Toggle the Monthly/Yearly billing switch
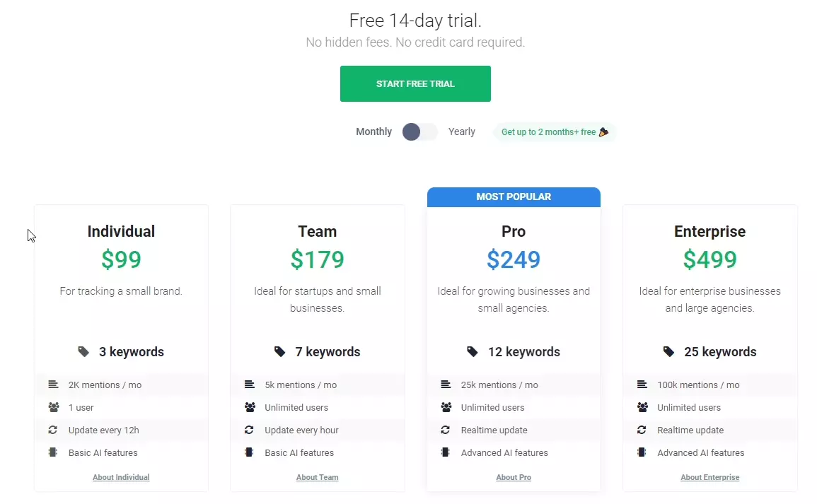The height and width of the screenshot is (504, 817). (x=420, y=131)
